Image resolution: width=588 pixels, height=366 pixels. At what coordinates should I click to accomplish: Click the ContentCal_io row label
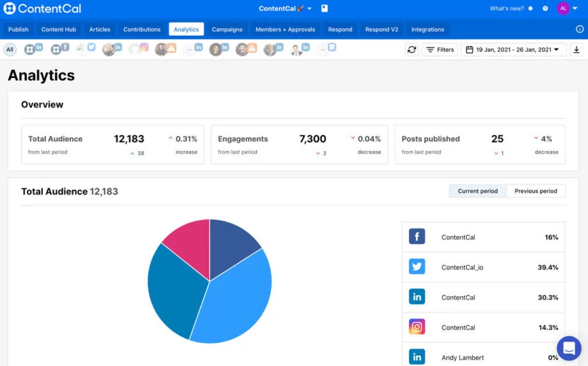[x=462, y=267]
